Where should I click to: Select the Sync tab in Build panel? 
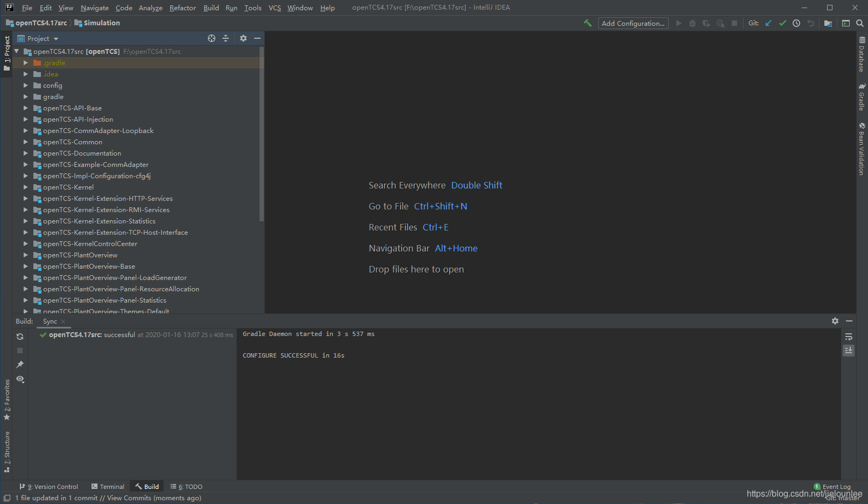[x=50, y=321]
